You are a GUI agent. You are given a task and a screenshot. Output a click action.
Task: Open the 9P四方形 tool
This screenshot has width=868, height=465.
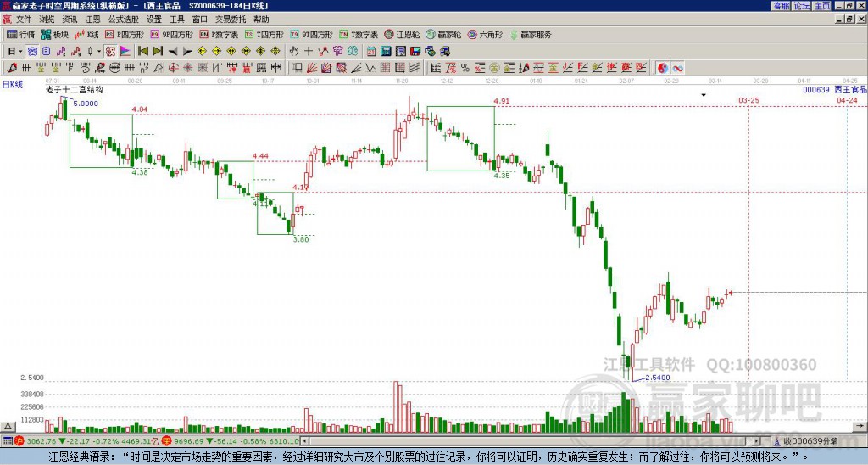point(171,34)
